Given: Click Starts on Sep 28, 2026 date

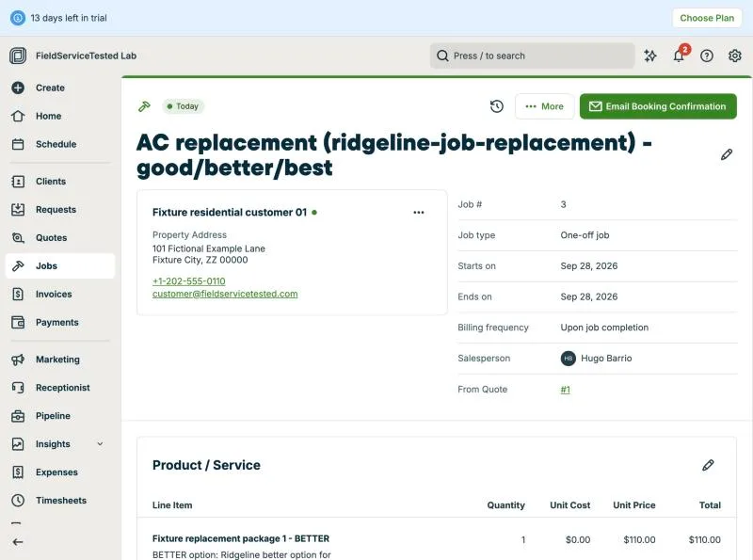Looking at the screenshot, I should tap(589, 266).
